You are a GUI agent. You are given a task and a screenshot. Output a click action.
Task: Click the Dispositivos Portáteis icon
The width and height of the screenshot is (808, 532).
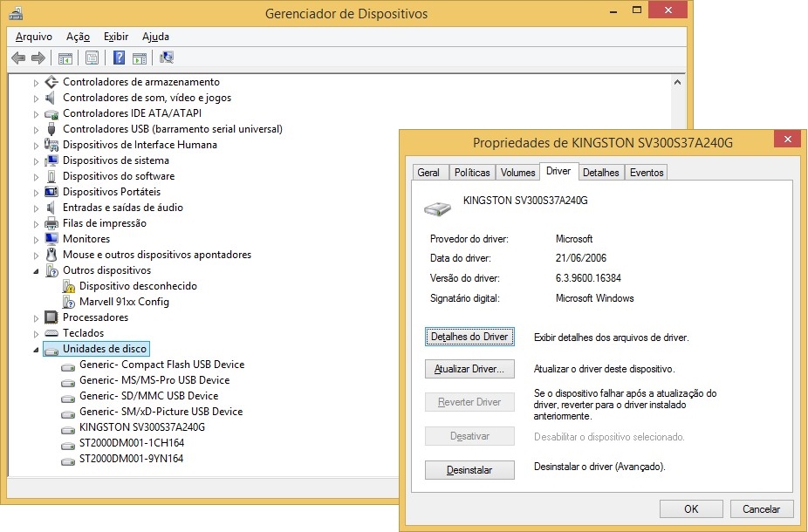point(51,192)
